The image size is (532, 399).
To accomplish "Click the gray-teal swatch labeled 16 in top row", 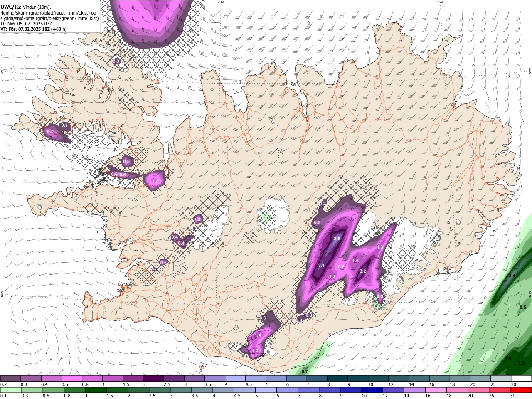I will (x=439, y=379).
